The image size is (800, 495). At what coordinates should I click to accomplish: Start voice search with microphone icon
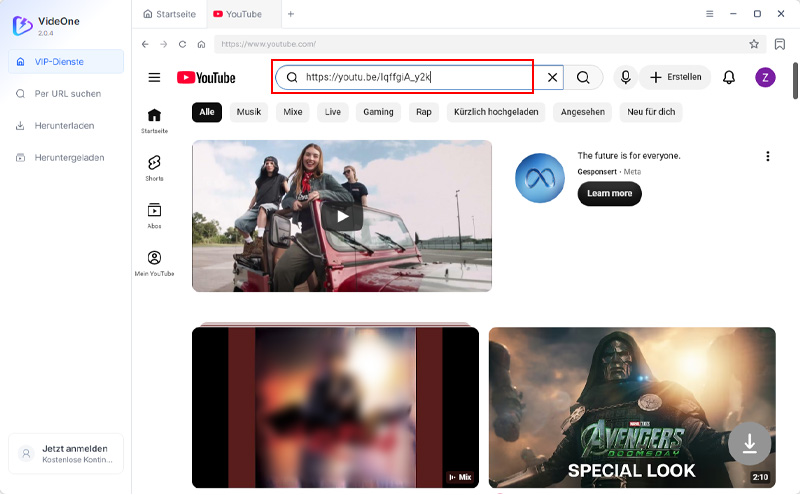click(x=626, y=78)
